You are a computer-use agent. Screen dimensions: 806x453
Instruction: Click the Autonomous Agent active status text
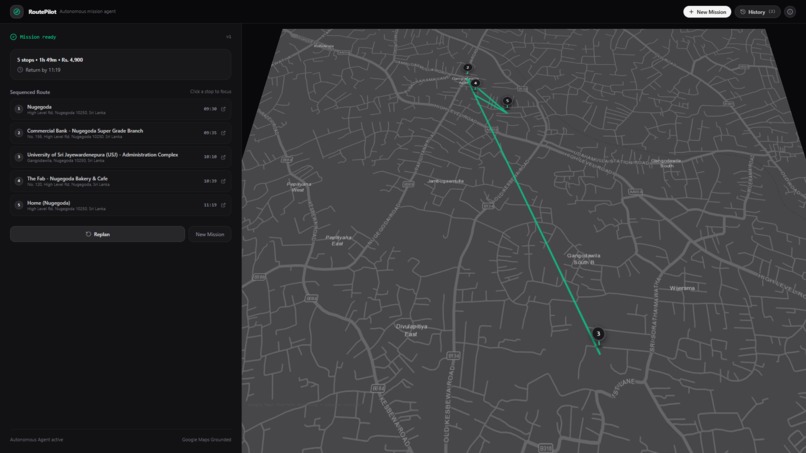click(36, 440)
